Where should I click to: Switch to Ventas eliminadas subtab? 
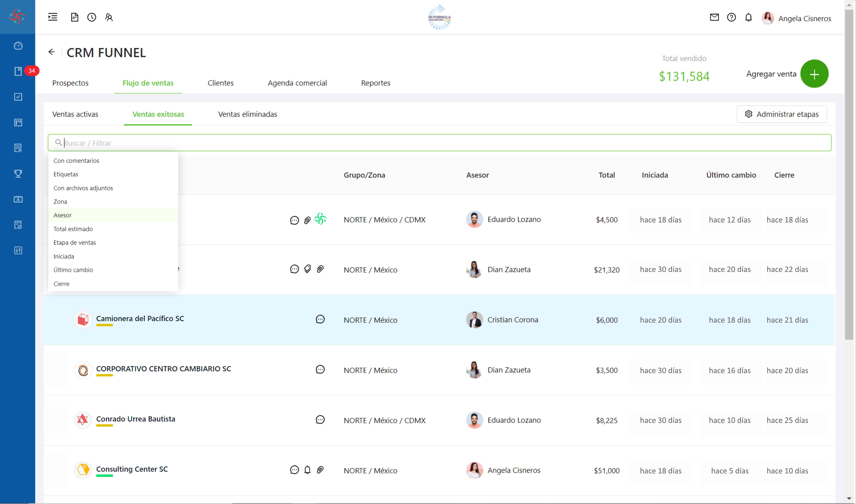pos(247,114)
